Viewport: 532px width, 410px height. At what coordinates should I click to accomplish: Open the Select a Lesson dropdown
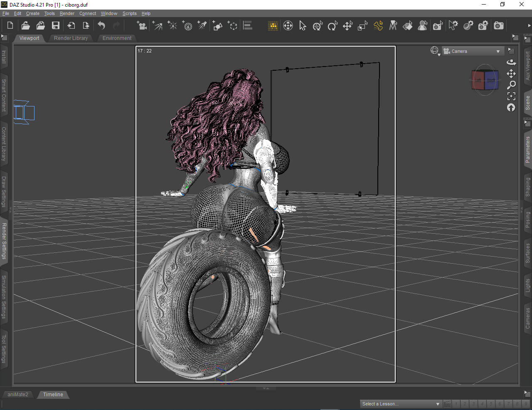click(401, 404)
